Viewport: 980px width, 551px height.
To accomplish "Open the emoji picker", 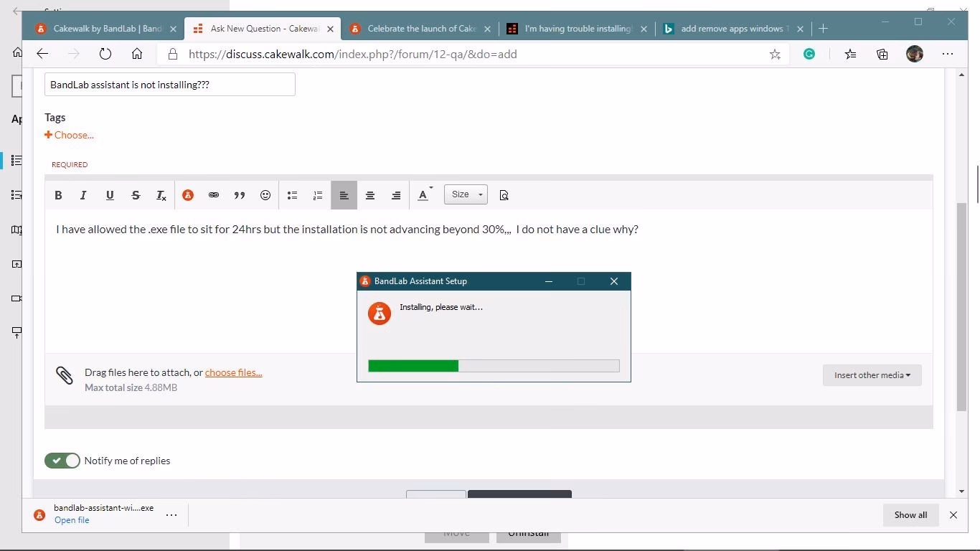I will pos(265,195).
